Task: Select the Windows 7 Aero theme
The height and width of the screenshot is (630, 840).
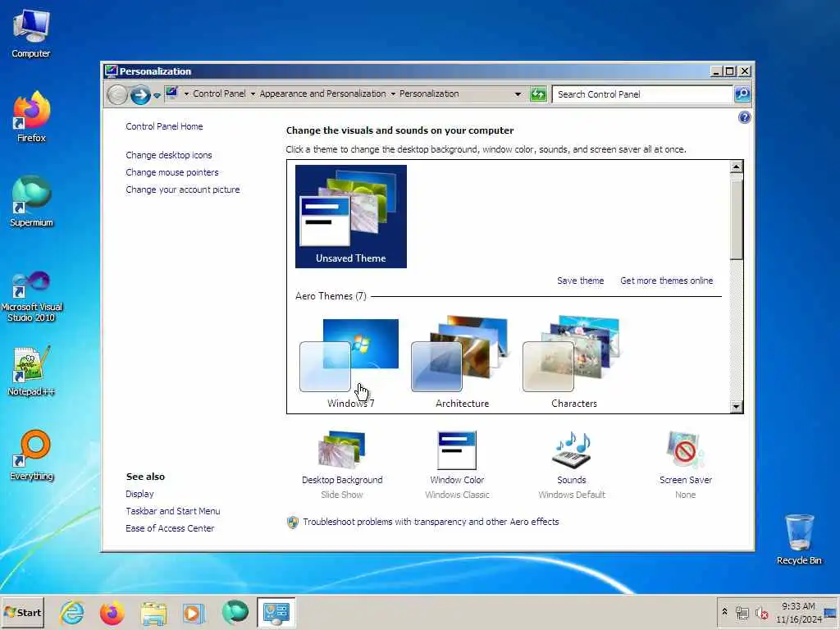Action: [351, 363]
